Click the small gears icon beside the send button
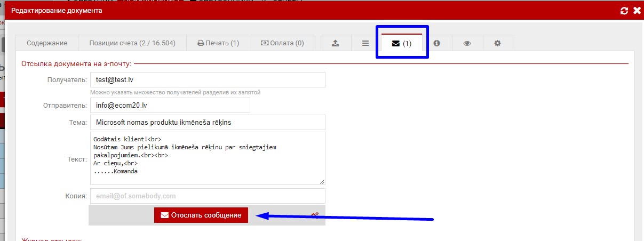Viewport: 644px width, 241px height. click(x=315, y=215)
